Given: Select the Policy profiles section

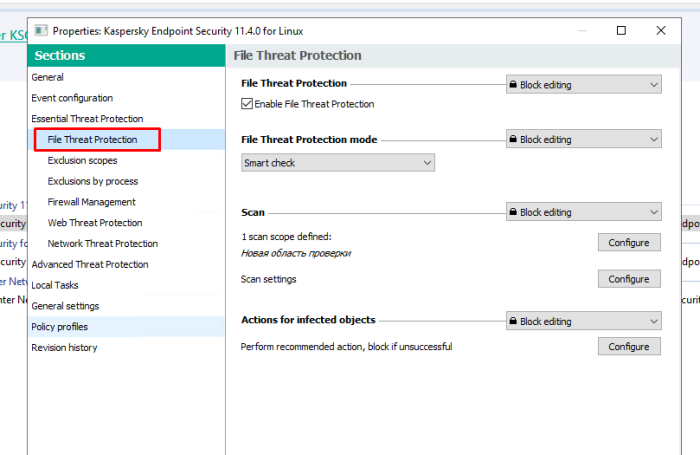Looking at the screenshot, I should (59, 326).
